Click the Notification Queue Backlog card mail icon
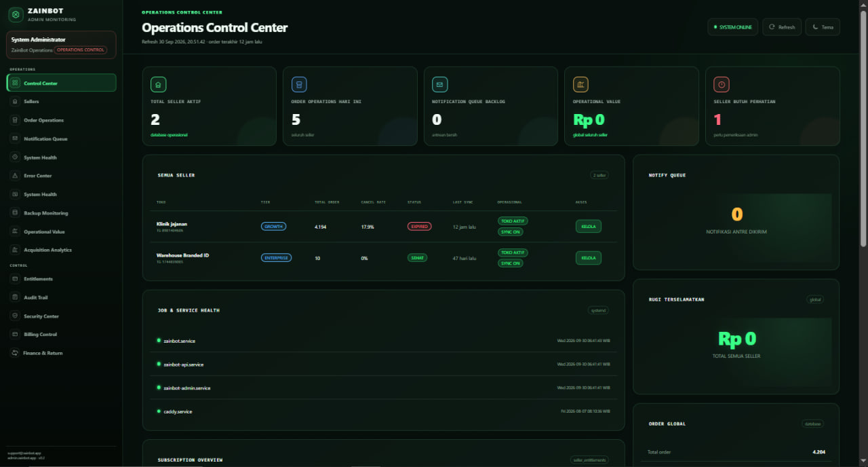The width and height of the screenshot is (868, 467). coord(439,85)
